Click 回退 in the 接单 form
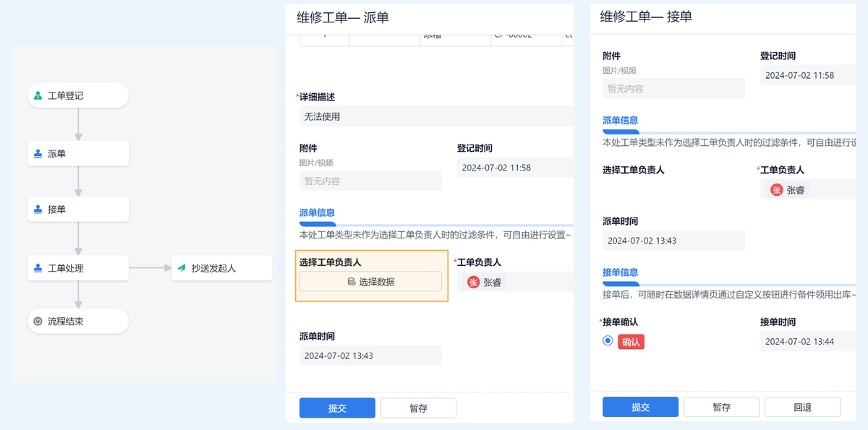The image size is (868, 430). click(801, 407)
